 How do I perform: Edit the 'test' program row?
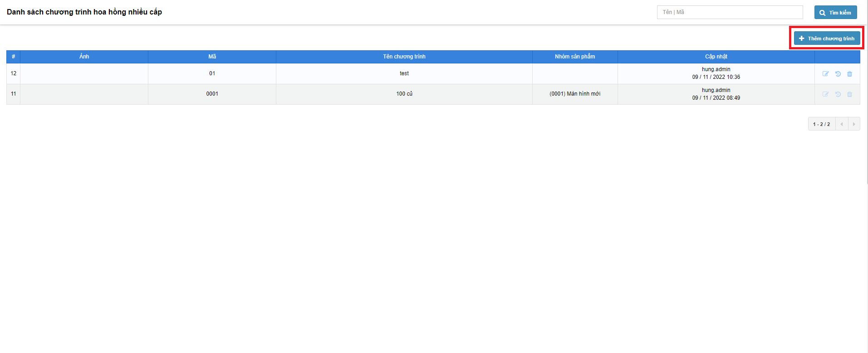pyautogui.click(x=825, y=74)
